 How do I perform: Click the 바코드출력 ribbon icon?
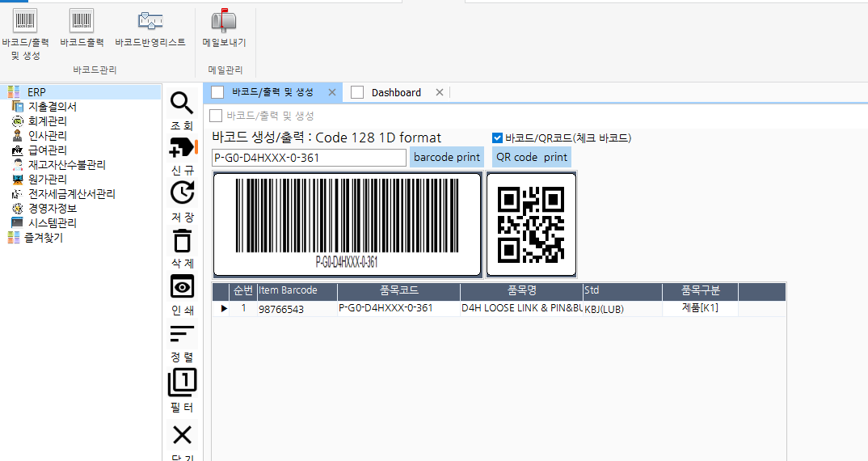point(82,21)
